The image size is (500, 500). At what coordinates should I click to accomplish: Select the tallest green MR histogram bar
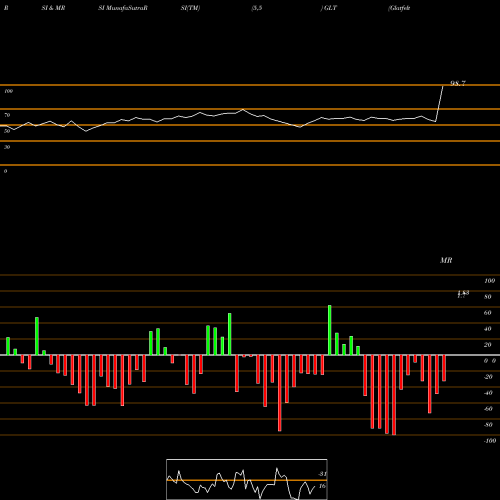coord(330,330)
